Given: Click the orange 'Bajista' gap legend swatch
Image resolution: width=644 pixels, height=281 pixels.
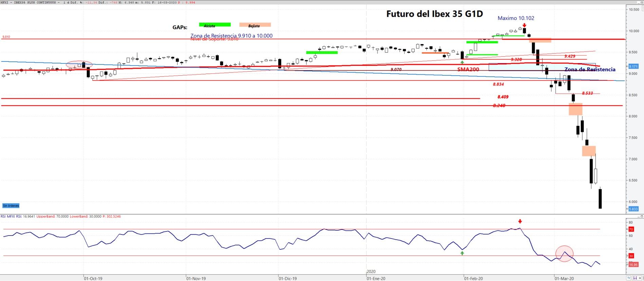Looking at the screenshot, I should coord(255,25).
